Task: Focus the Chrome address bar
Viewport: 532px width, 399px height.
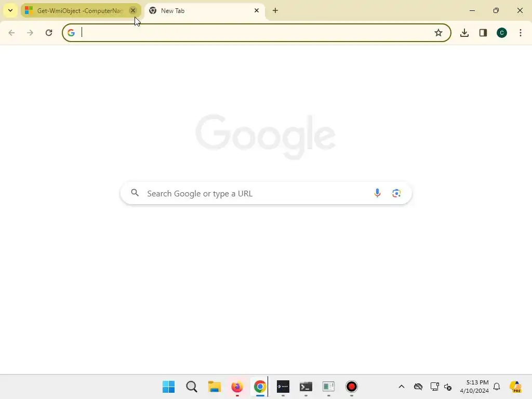Action: point(257,33)
